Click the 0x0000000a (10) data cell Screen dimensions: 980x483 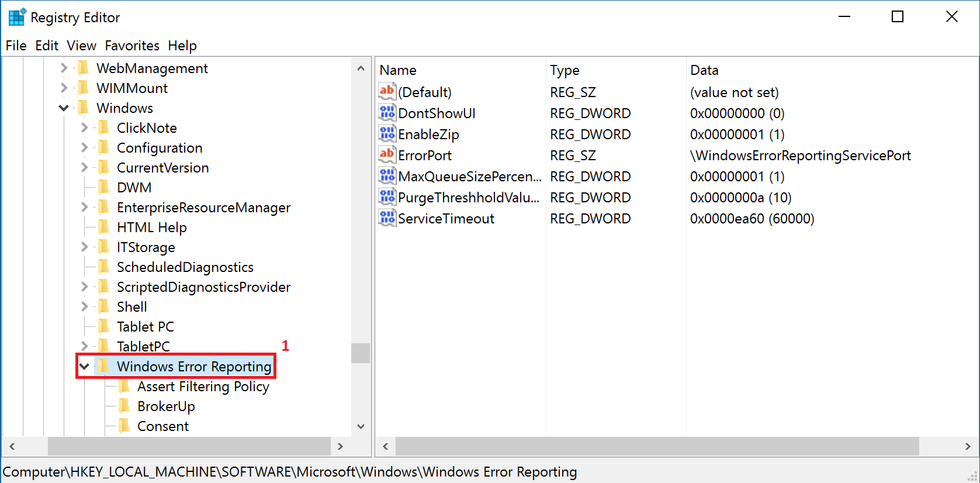(x=741, y=197)
